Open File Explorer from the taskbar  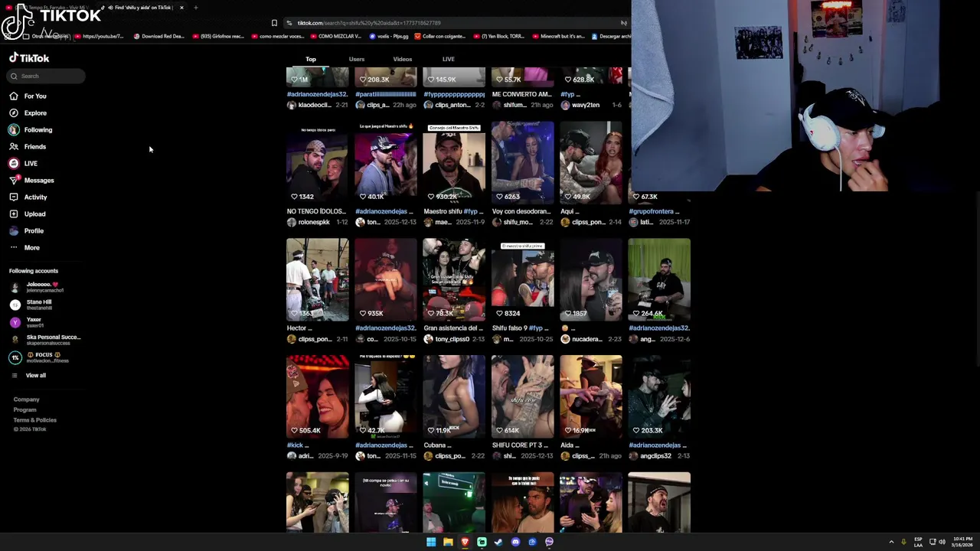coord(448,542)
